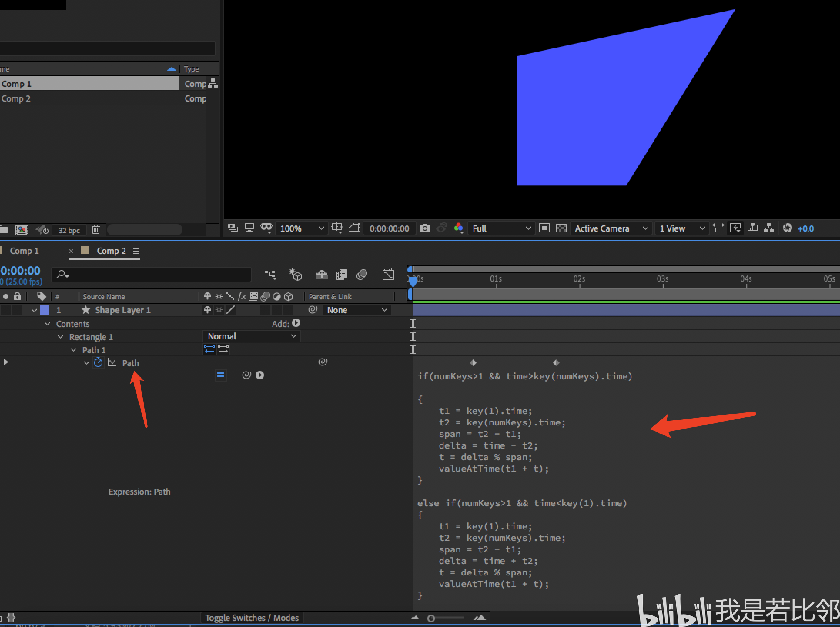The width and height of the screenshot is (840, 627).
Task: Collapse the Rectangle 1 group
Action: click(x=60, y=337)
